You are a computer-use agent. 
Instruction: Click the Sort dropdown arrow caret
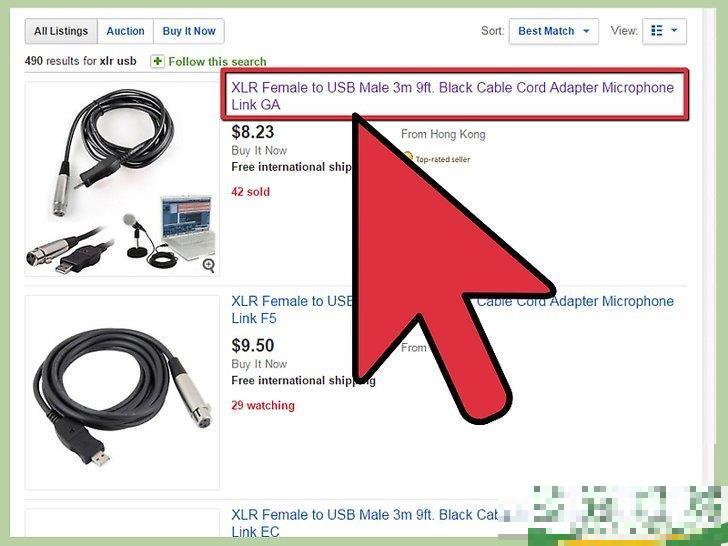coord(586,31)
